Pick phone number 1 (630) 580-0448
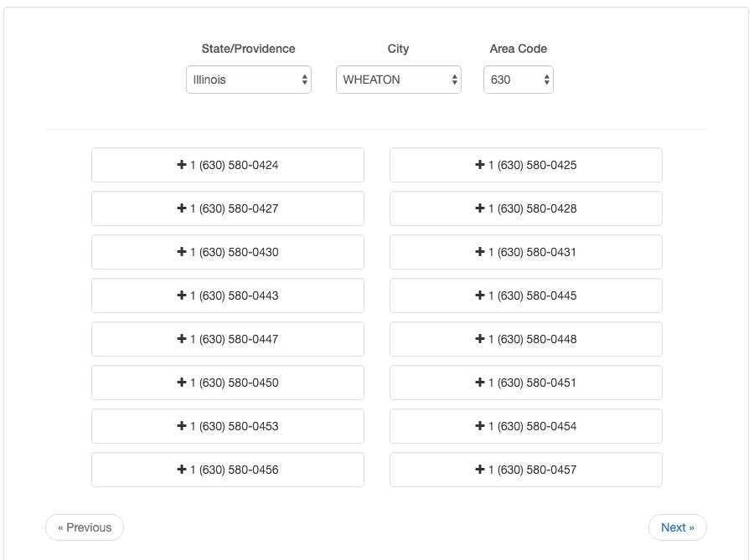The image size is (754, 560). click(526, 339)
